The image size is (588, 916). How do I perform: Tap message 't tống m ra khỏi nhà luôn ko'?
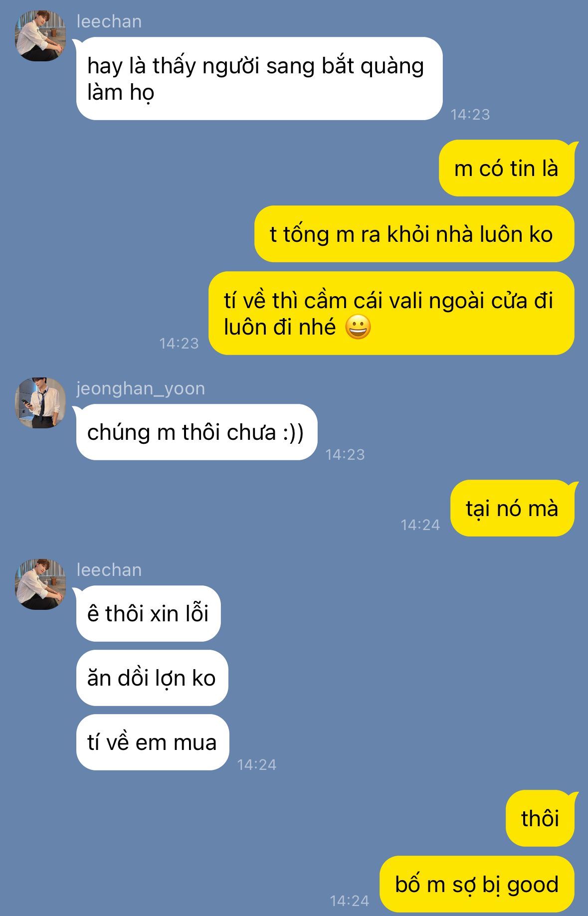[x=414, y=234]
